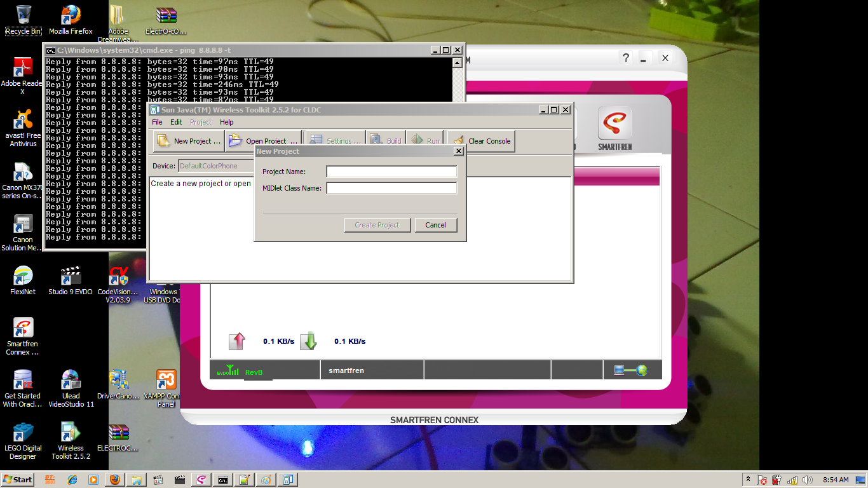Image resolution: width=868 pixels, height=488 pixels.
Task: Click the RevB label in Connex status bar
Action: click(254, 372)
